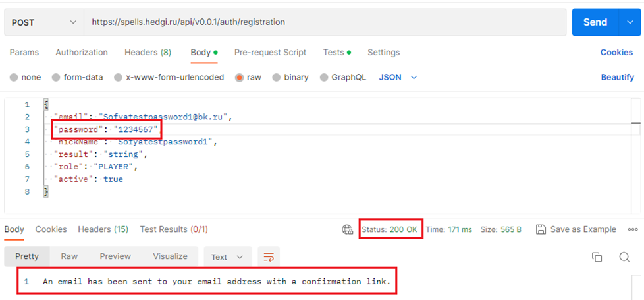Select the binary body type
Viewport: 644px width, 300px height.
290,77
